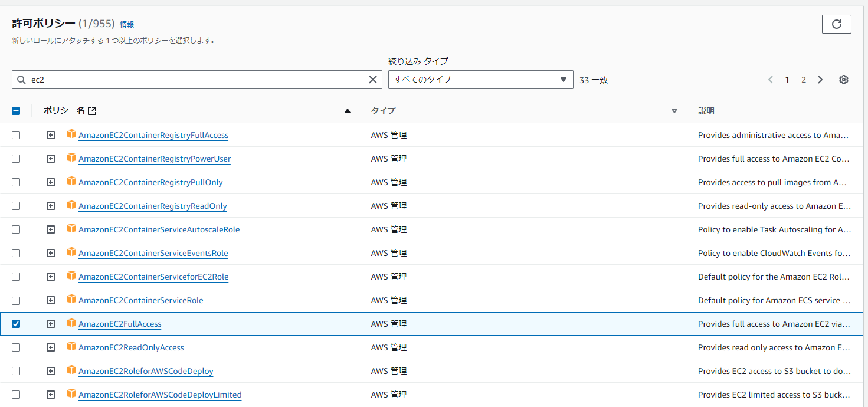Expand AmazonEC2ContainerRegistryFullAccess policy details

click(x=51, y=135)
